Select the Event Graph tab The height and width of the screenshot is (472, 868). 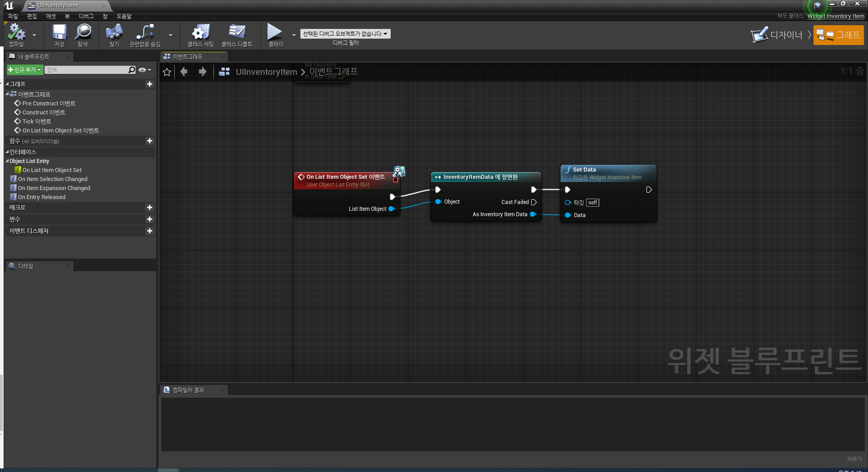tap(194, 56)
